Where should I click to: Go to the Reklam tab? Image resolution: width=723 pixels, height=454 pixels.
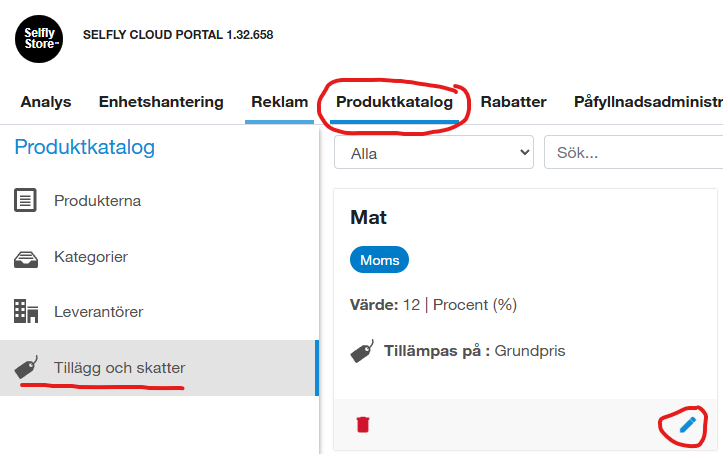click(280, 102)
